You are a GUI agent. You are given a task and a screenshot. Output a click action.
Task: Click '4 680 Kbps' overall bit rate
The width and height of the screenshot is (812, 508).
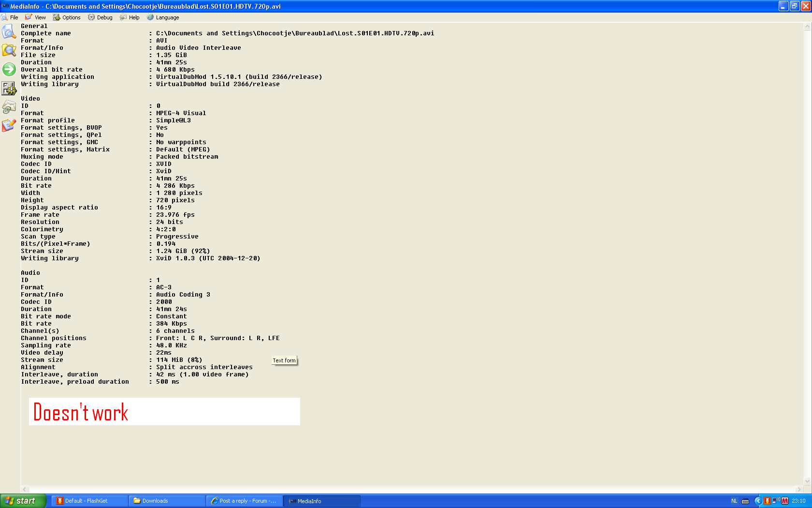(175, 70)
